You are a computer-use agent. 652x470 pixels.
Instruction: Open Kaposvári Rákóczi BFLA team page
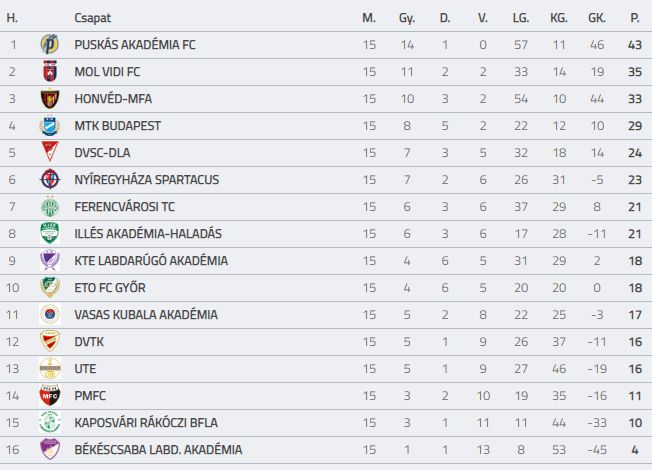pyautogui.click(x=146, y=423)
